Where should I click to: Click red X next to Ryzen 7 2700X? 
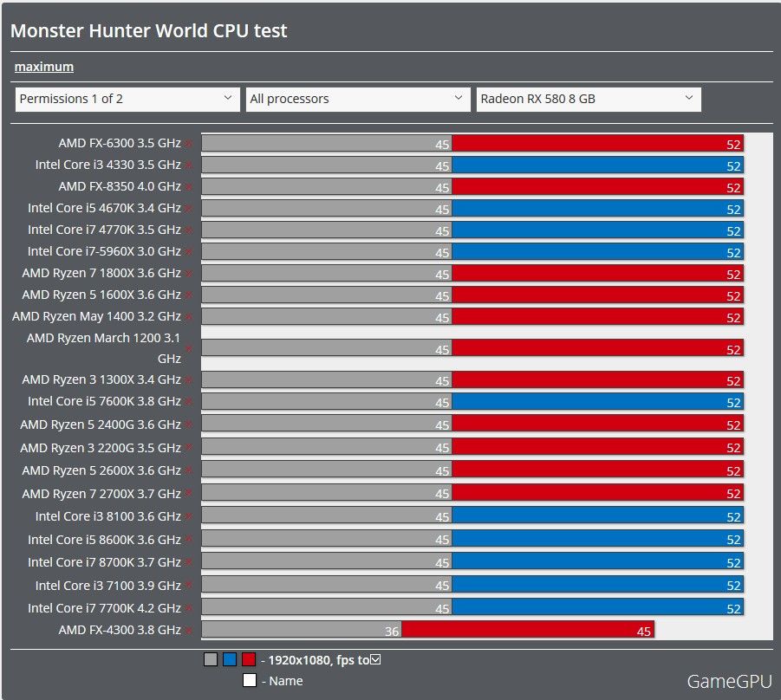189,494
